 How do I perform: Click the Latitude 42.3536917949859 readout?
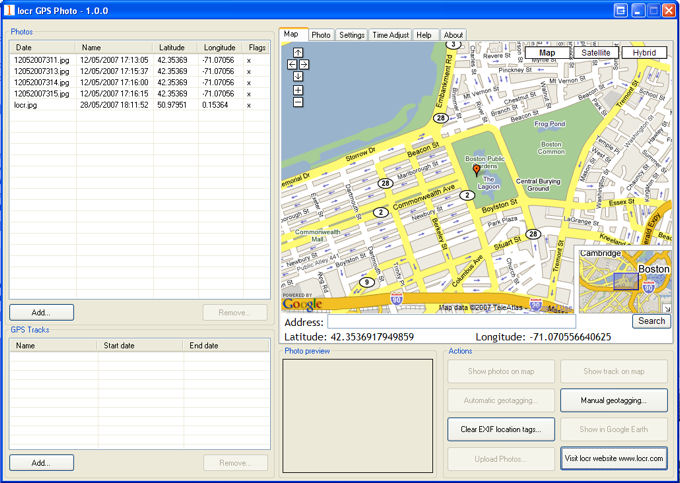point(349,337)
